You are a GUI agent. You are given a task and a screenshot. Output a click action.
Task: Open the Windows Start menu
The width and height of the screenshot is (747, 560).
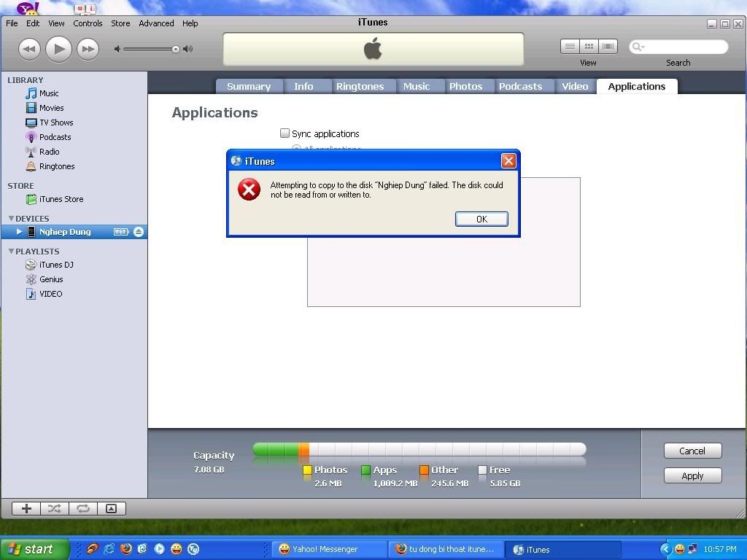pos(34,549)
